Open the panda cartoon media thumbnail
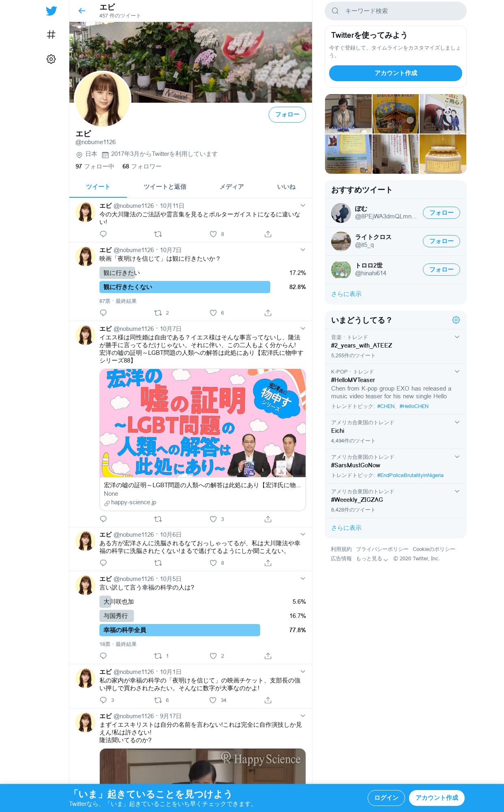This screenshot has width=504, height=812. pos(443,114)
